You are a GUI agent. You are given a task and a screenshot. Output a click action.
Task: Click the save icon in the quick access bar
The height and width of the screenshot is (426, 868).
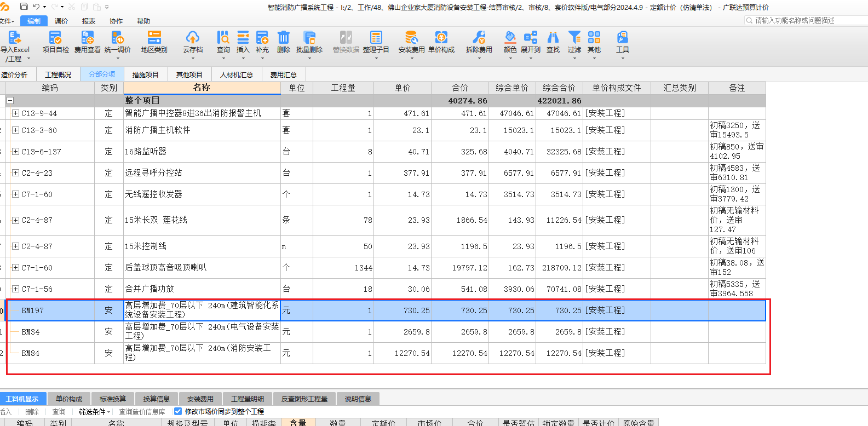[x=24, y=7]
